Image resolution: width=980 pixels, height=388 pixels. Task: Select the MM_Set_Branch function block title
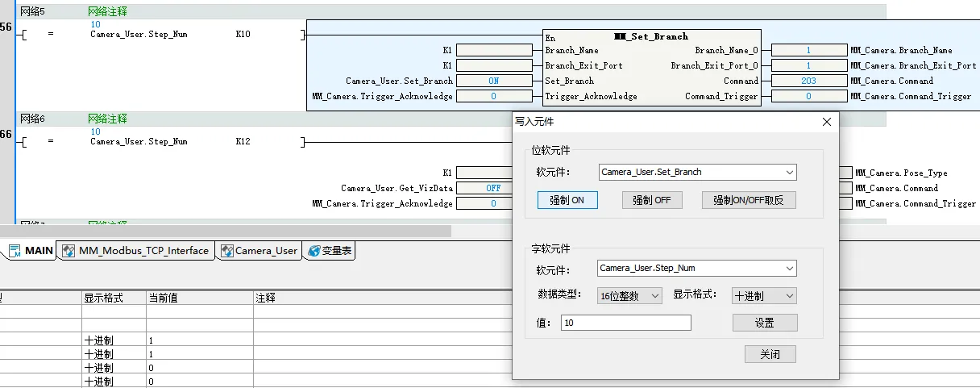(x=650, y=36)
